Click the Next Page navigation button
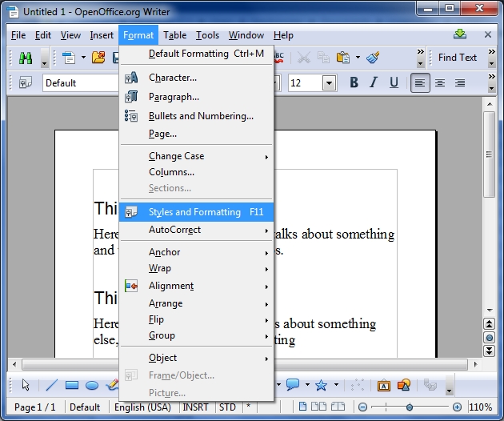Image resolution: width=504 pixels, height=421 pixels. click(x=490, y=351)
